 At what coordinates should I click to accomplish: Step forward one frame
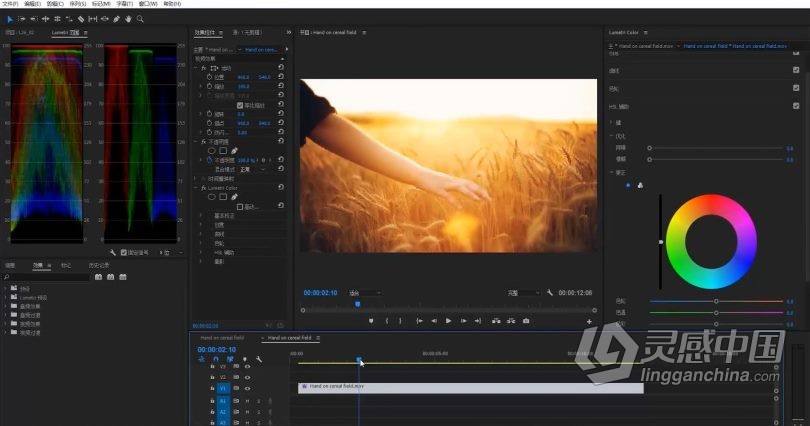tap(463, 321)
